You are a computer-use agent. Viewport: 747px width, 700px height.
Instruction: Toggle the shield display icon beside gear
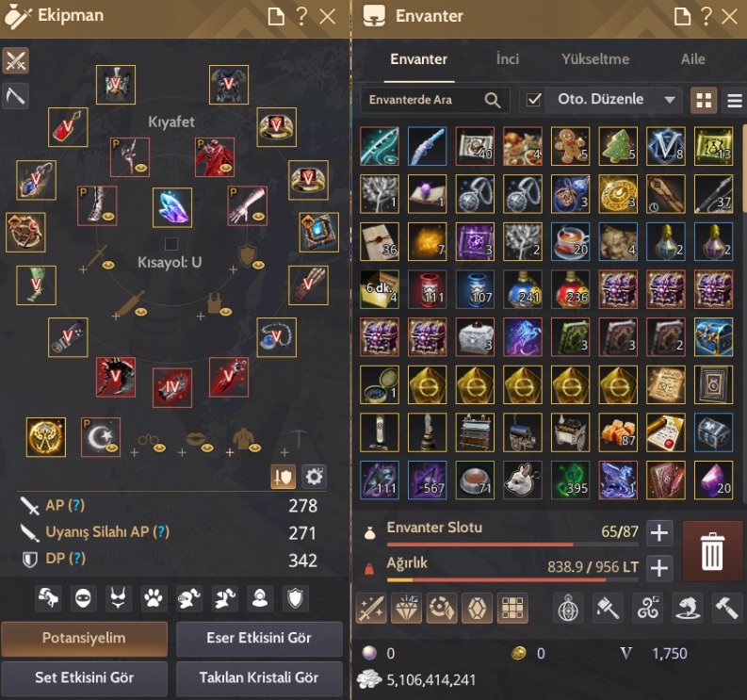(283, 477)
